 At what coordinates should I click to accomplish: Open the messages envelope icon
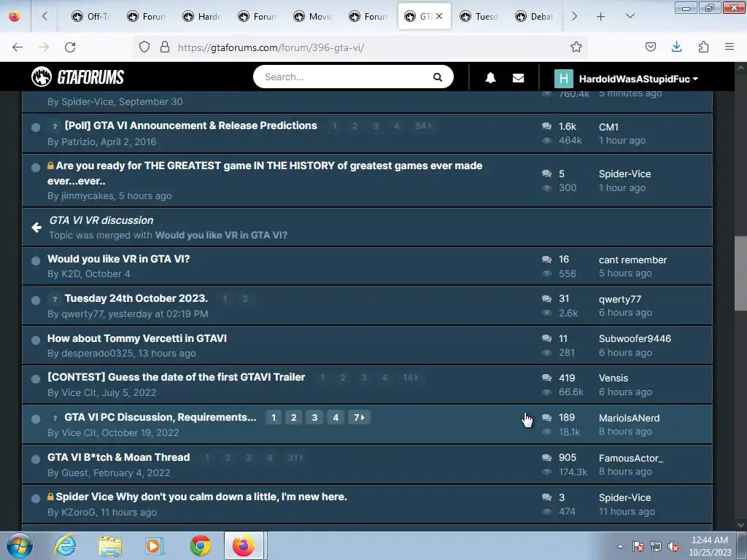point(519,78)
